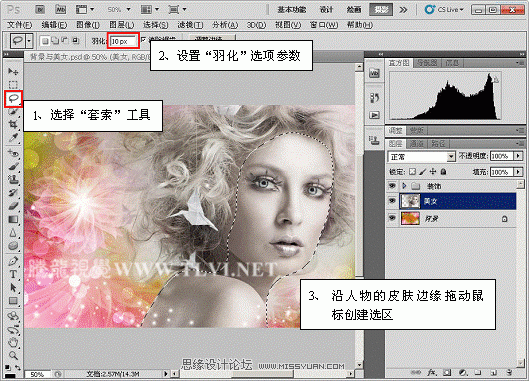The height and width of the screenshot is (381, 529).
Task: Open the fill slider arrow
Action: [518, 172]
